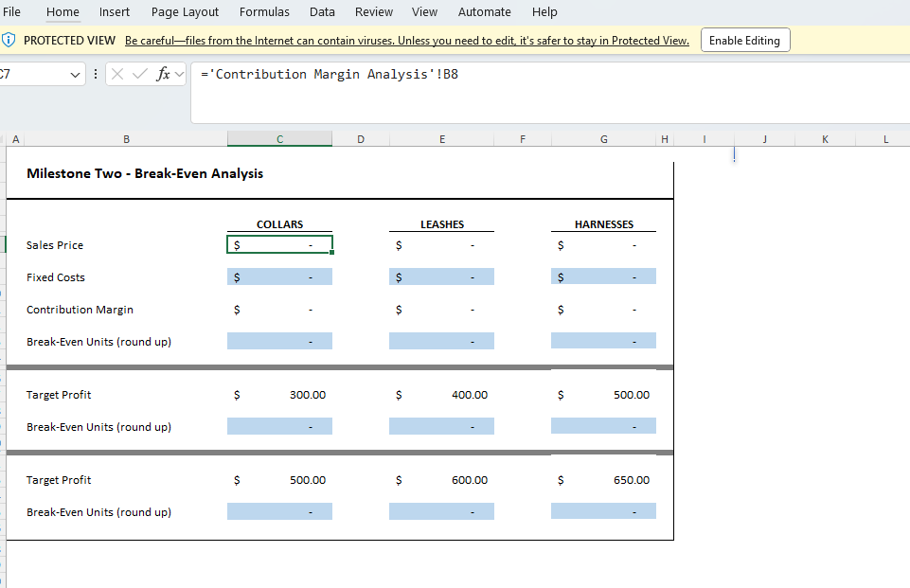Click the Enable Editing button

pos(745,40)
